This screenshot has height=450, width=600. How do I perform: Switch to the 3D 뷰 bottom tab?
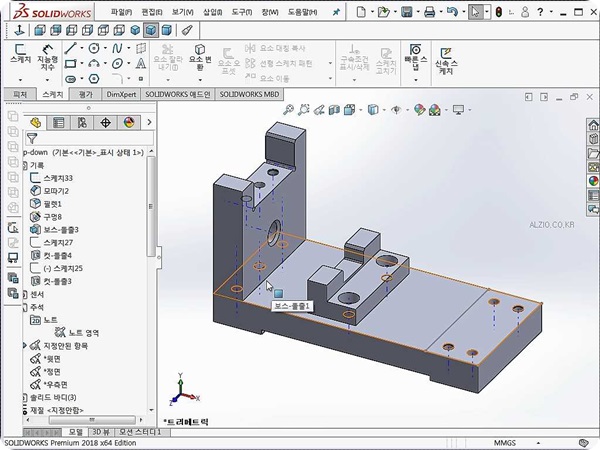click(101, 432)
